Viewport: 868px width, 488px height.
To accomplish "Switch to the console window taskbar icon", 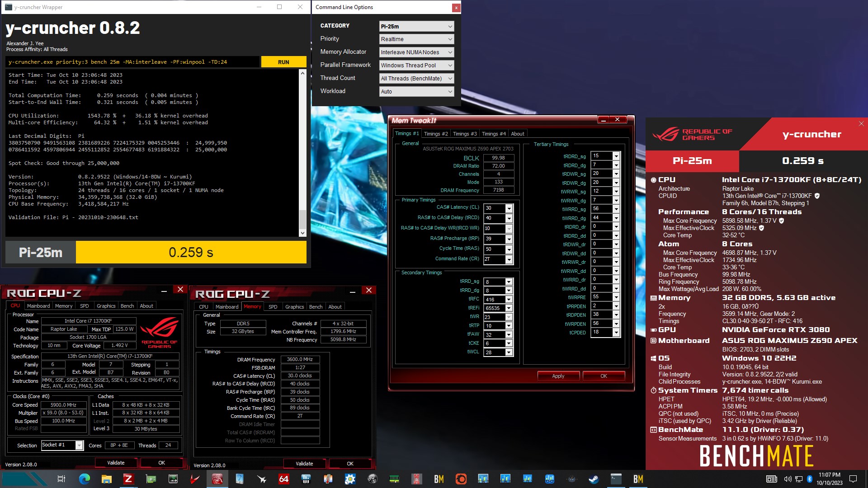I will 616,479.
